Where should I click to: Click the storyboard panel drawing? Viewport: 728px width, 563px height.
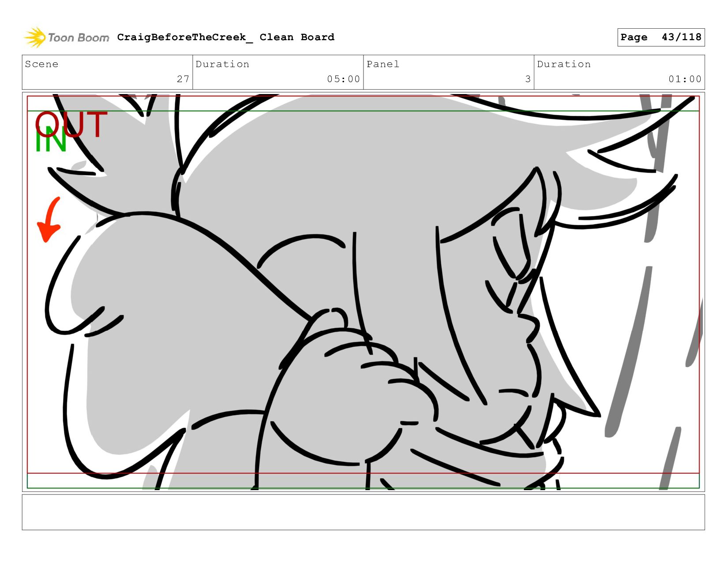coord(363,292)
